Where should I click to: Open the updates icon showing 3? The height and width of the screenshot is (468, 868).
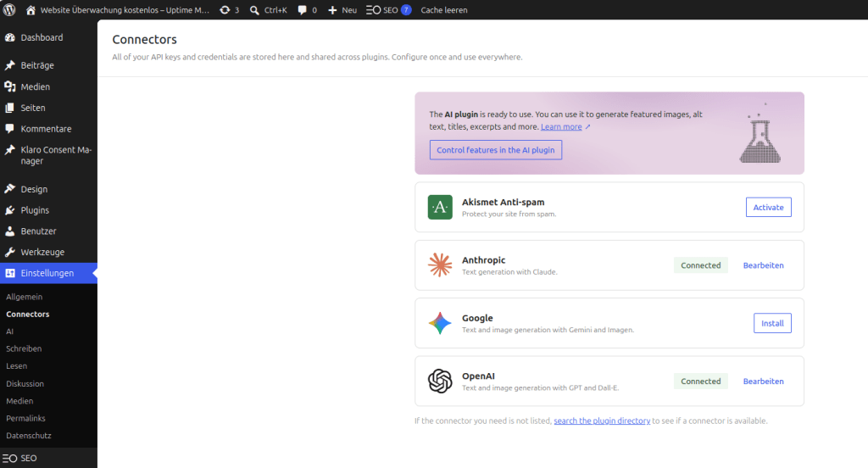tap(225, 10)
